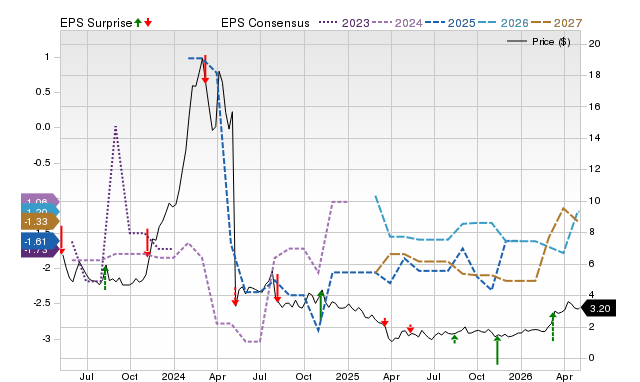Click the black 3.20 current price tag
This screenshot has height=382, width=640.
pos(598,308)
